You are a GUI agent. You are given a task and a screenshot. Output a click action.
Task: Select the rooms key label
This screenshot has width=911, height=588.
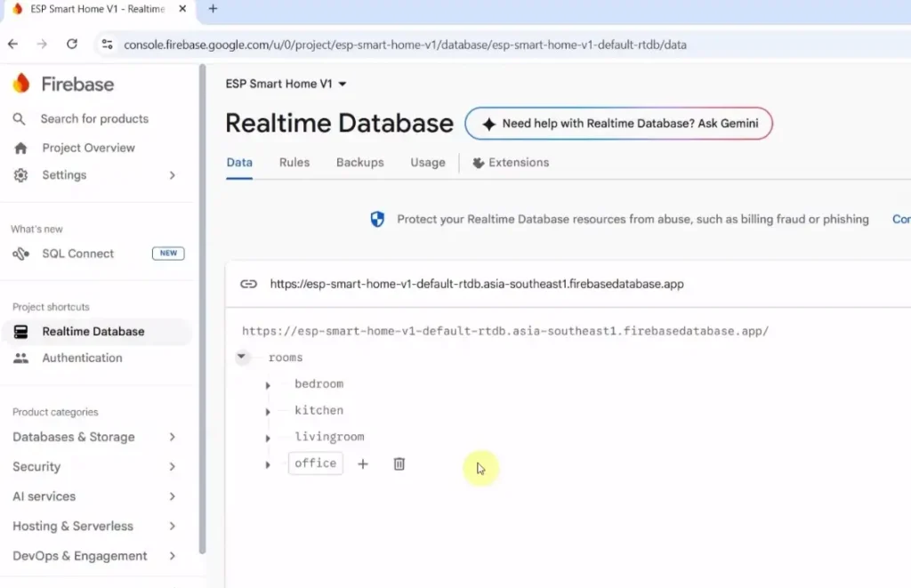click(x=286, y=358)
